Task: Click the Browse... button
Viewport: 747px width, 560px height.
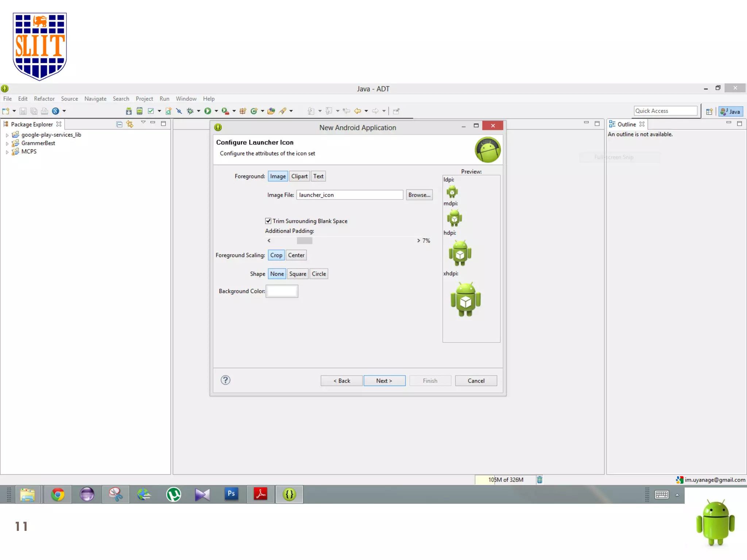Action: (x=419, y=195)
